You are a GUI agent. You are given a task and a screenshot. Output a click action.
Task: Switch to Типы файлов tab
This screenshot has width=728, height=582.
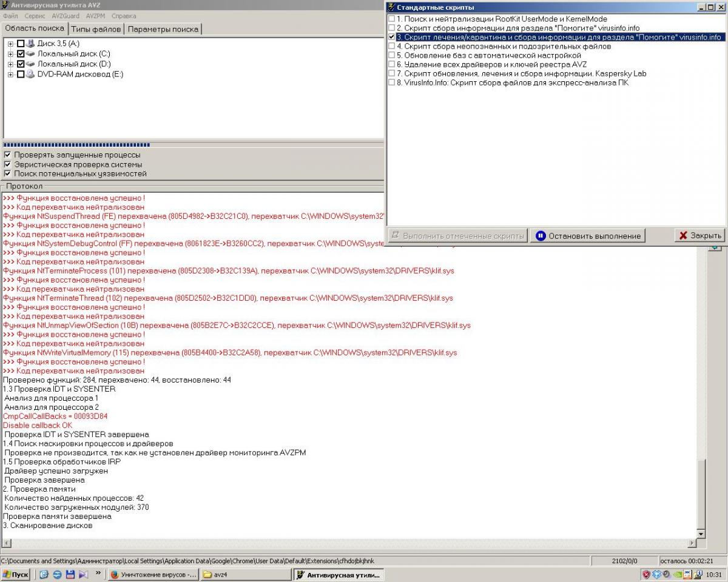tap(96, 29)
